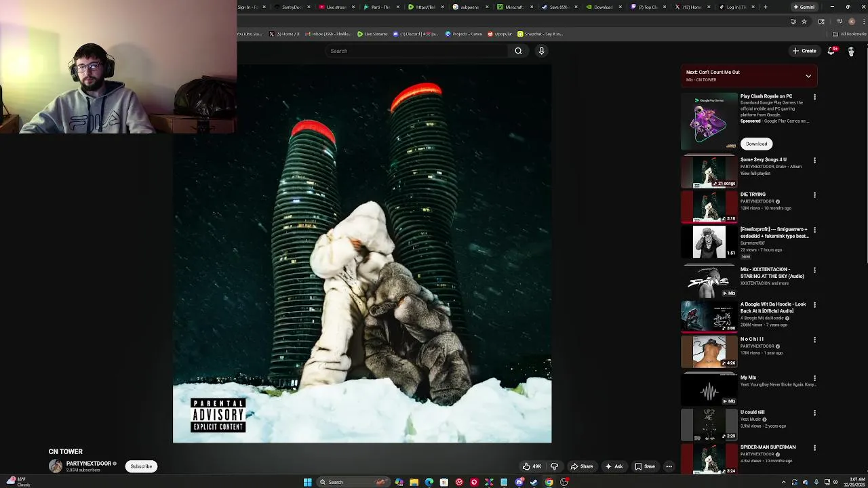Open options menu for DIE TRYING video
Screen dimensions: 868x488
point(814,195)
